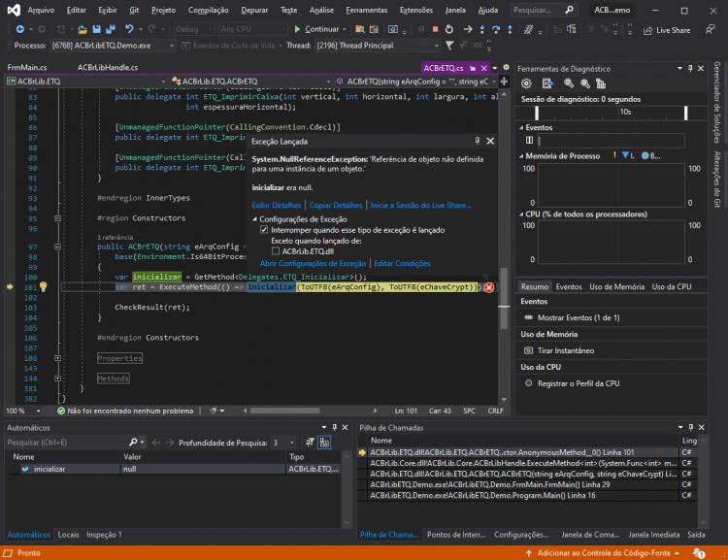
Task: Pin the Exceção Lançada popup
Action: [477, 141]
